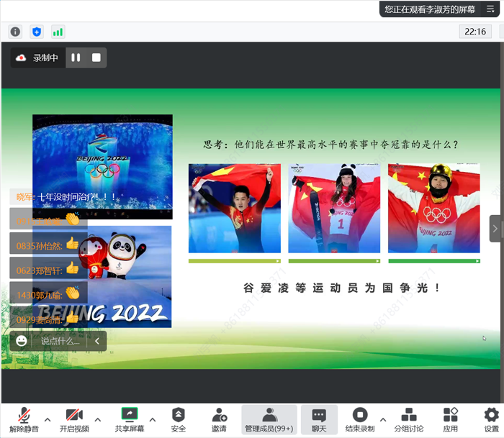504x438 pixels.
Task: Select chat message from 0915王晗曦
Action: 48,219
